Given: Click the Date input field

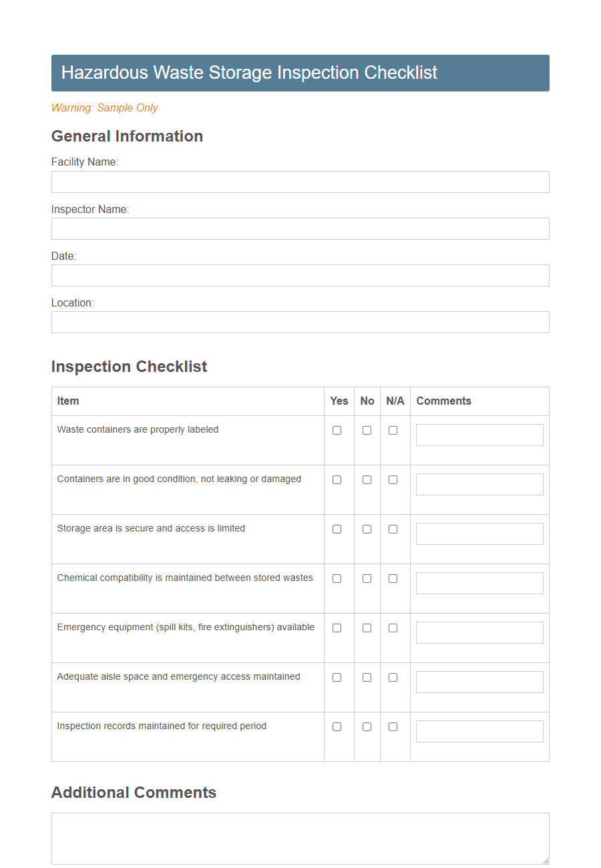Looking at the screenshot, I should [x=300, y=275].
